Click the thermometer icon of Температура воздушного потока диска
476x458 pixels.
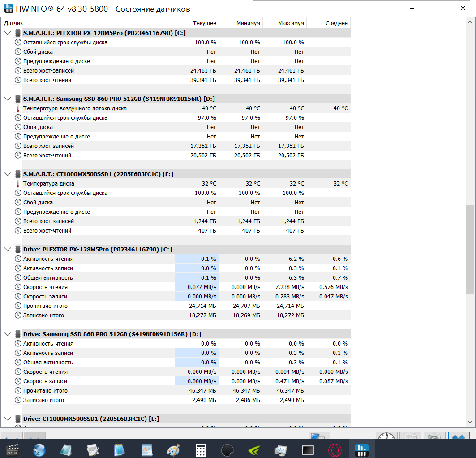(18, 108)
